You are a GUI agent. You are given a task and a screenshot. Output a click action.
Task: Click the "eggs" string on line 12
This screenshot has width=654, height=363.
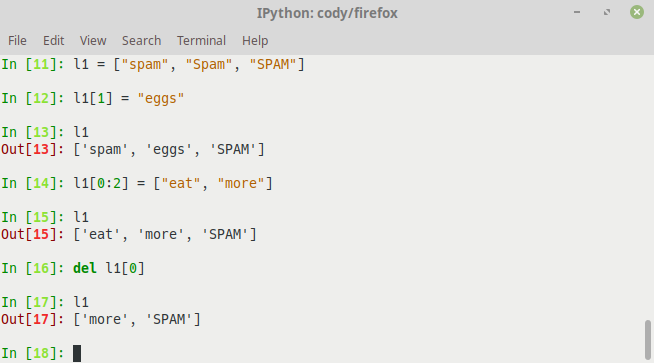(x=161, y=99)
